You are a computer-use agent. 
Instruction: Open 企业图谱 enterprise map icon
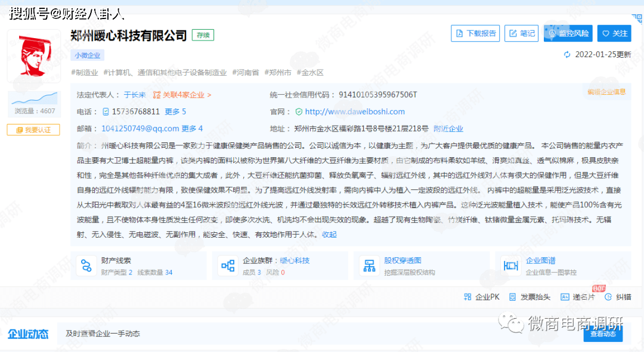[x=510, y=266]
